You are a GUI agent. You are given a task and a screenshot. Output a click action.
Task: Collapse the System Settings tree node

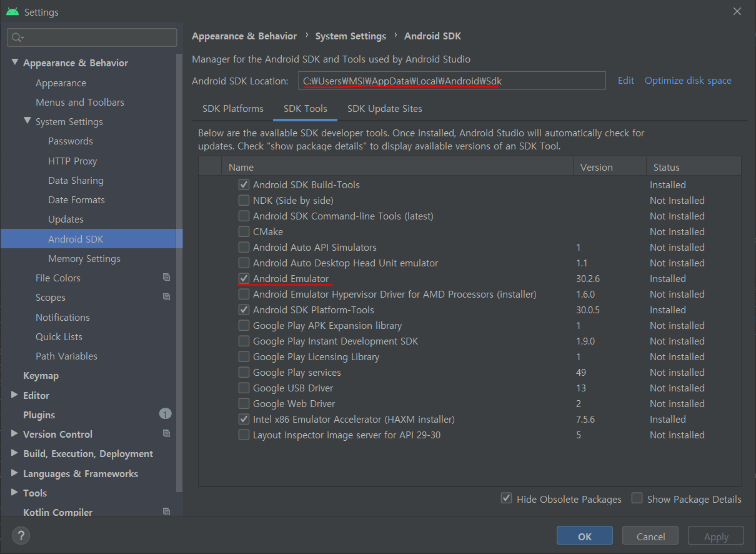click(x=27, y=121)
